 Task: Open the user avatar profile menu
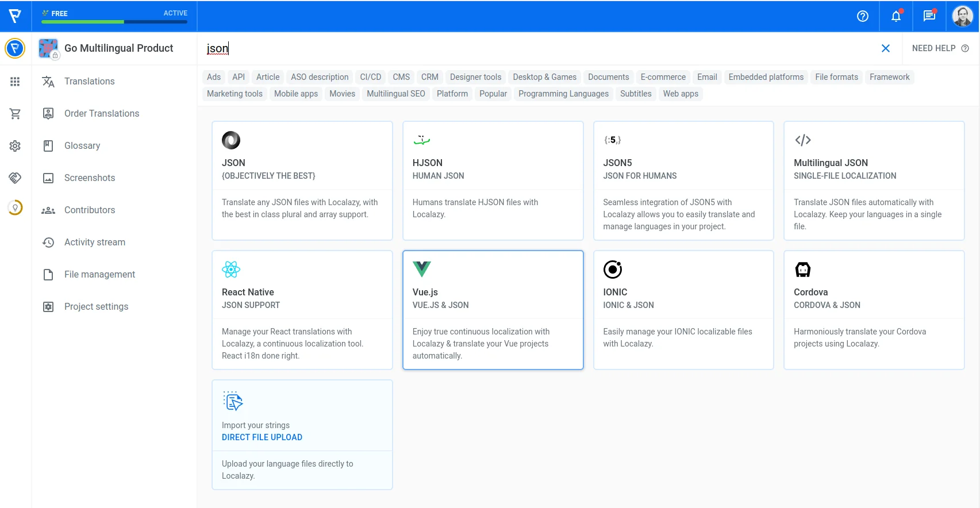pos(962,16)
